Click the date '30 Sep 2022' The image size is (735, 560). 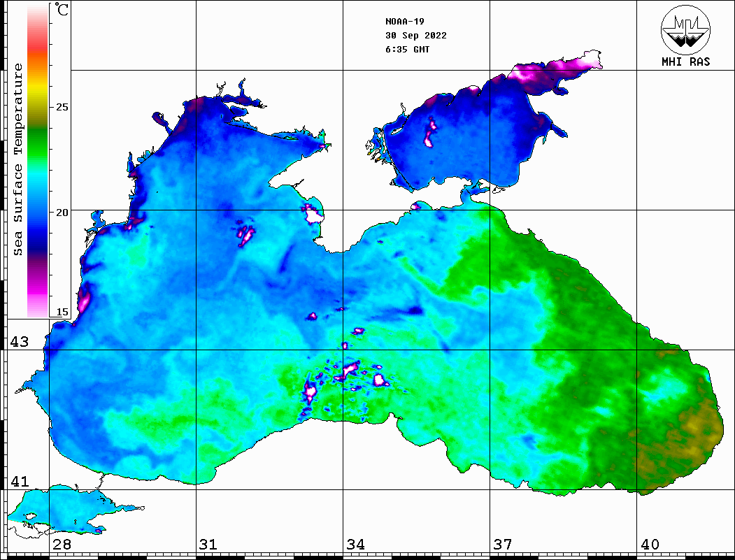pos(416,36)
